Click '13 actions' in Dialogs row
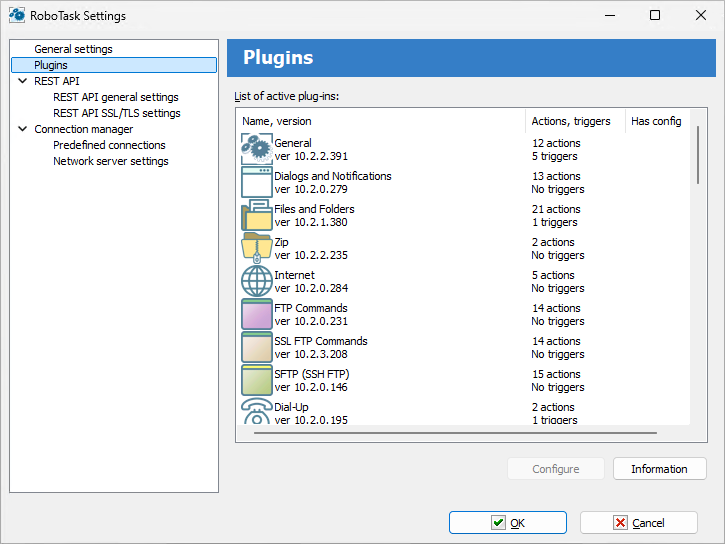Screen dimensions: 725x544 pos(556,176)
